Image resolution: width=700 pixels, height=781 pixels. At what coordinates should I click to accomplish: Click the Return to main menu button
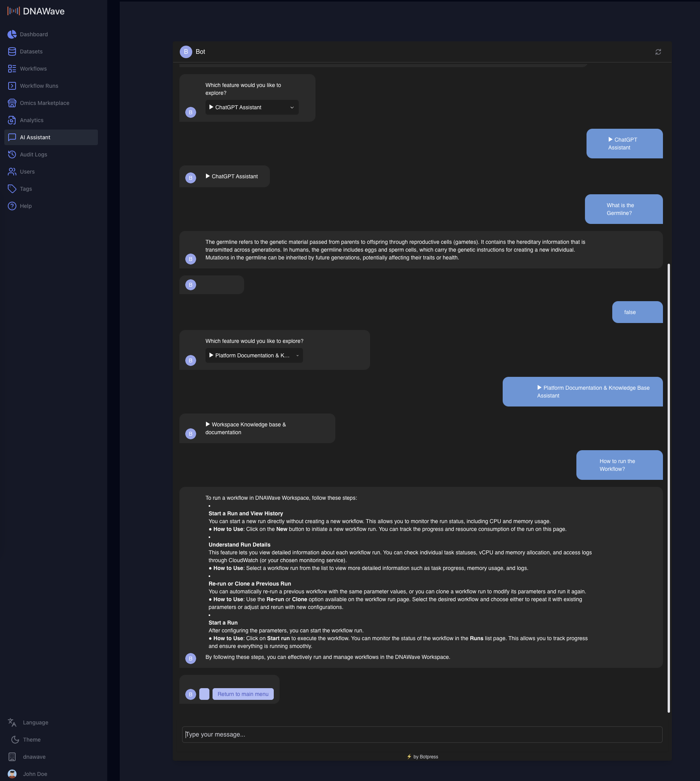click(x=243, y=694)
